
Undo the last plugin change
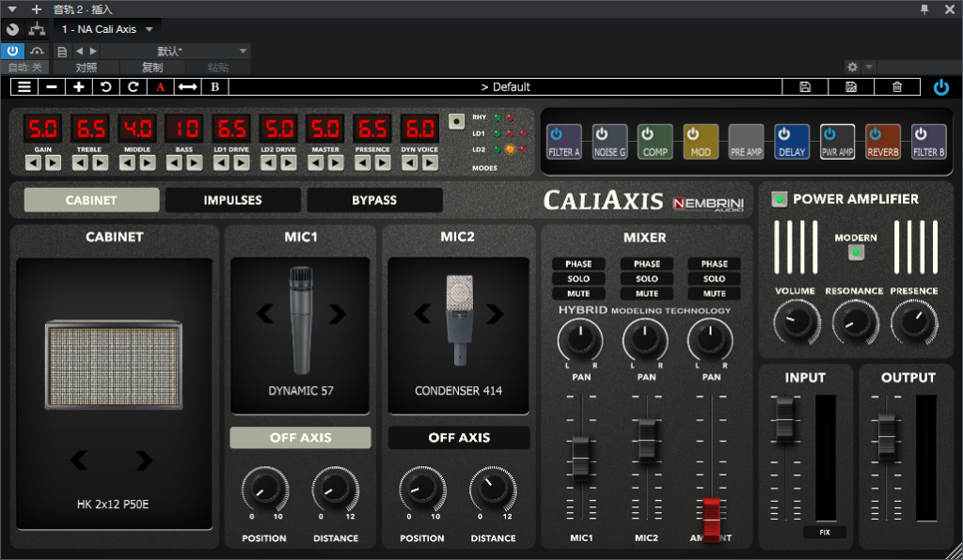(105, 87)
